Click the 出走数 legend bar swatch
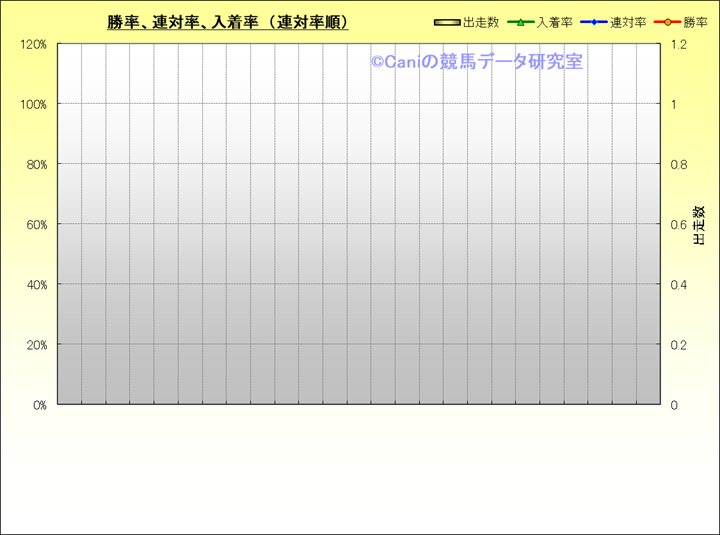This screenshot has width=720, height=535. pos(447,22)
